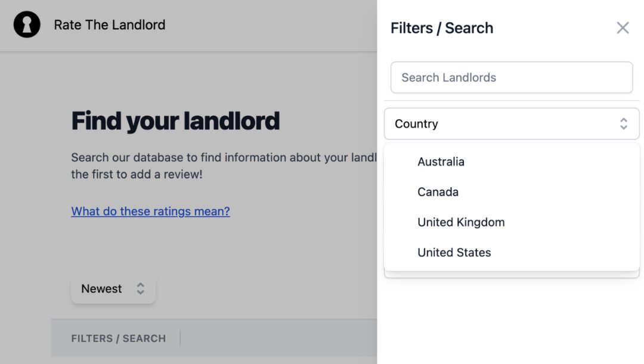This screenshot has height=364, width=644.
Task: Open the Country dropdown
Action: point(512,123)
